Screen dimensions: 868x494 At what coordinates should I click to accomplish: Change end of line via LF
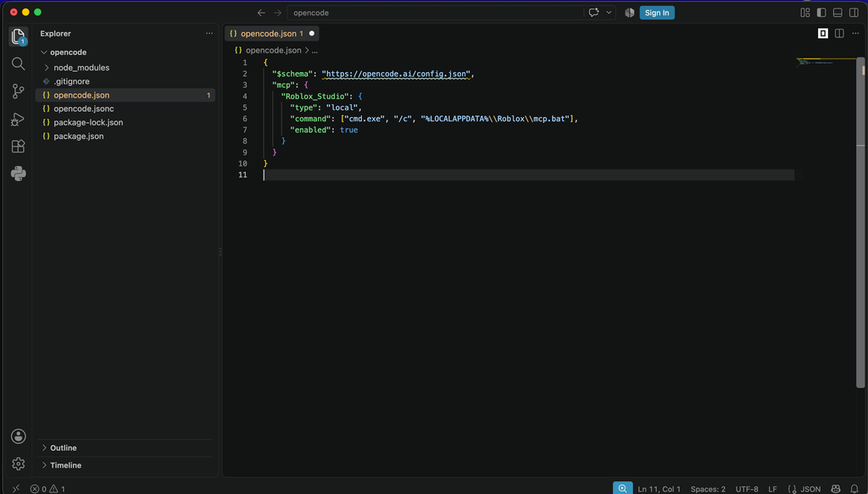(x=772, y=489)
